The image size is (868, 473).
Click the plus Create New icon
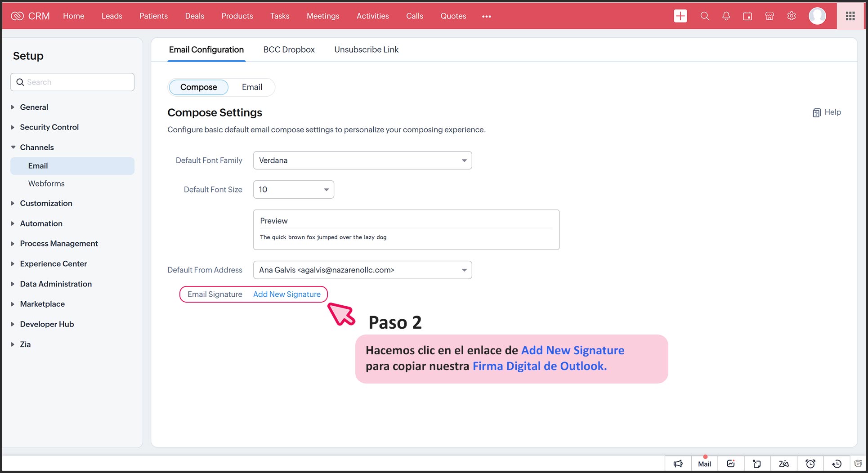[x=680, y=16]
